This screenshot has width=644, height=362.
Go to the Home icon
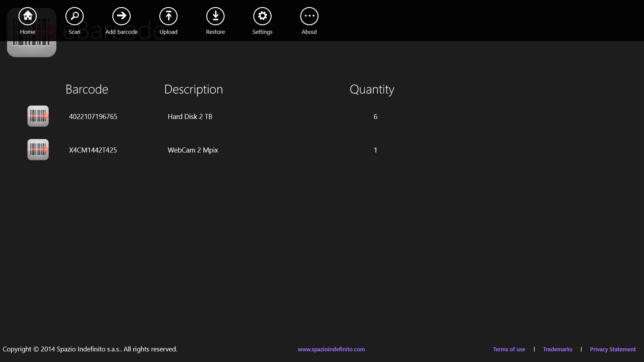pyautogui.click(x=28, y=16)
